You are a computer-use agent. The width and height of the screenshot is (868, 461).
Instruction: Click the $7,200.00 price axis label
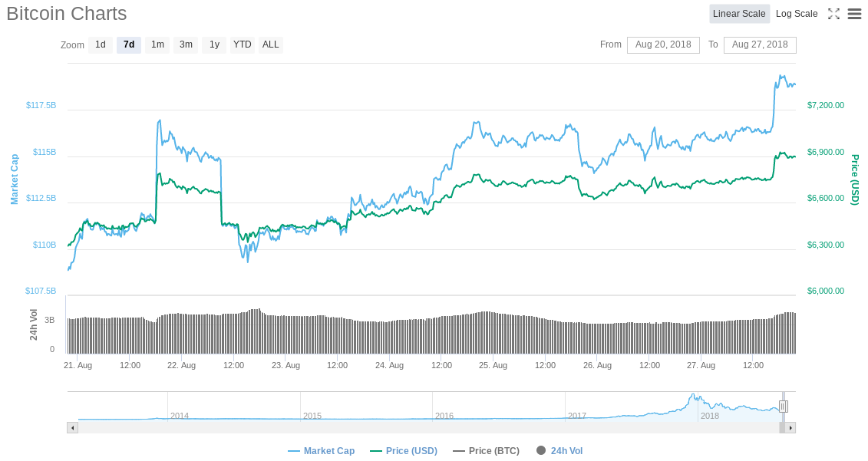point(826,105)
